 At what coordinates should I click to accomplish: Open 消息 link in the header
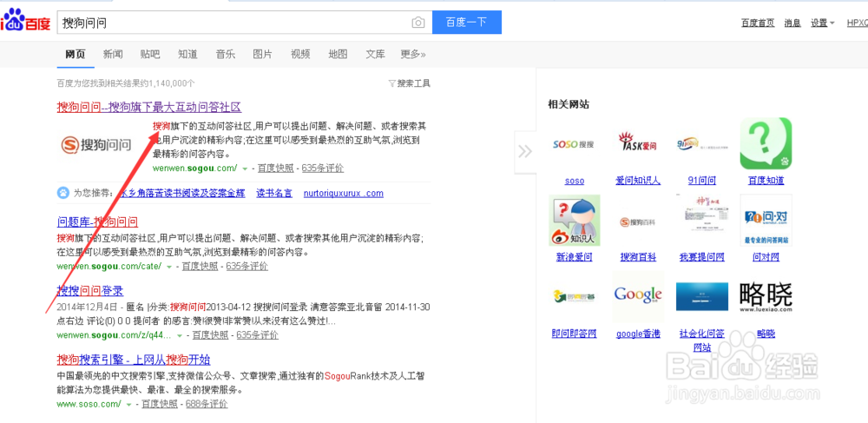click(792, 23)
